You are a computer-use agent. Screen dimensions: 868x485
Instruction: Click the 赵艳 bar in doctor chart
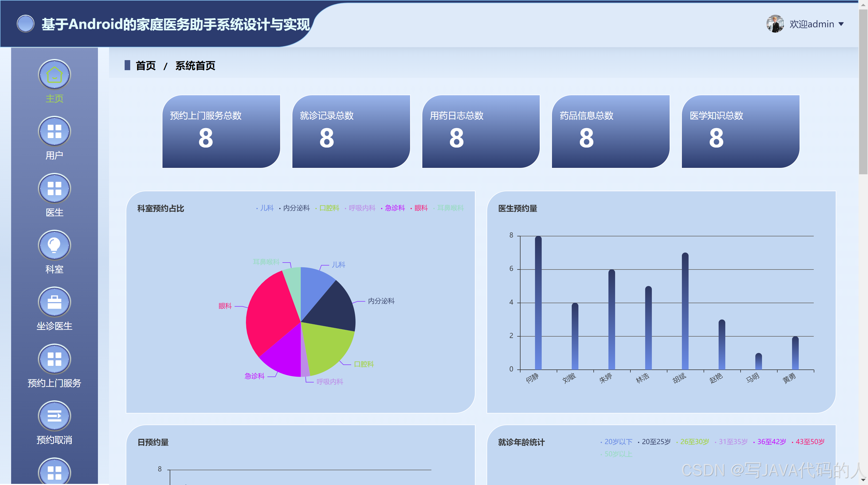pos(722,344)
